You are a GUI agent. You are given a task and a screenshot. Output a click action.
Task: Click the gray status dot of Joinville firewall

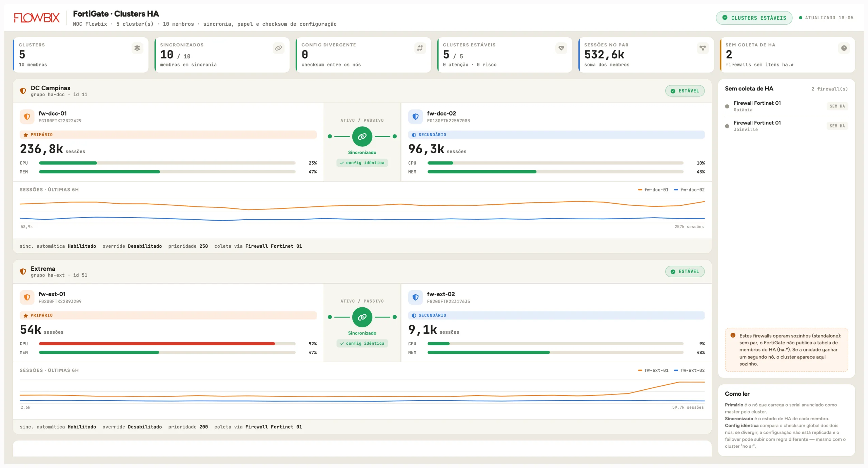727,126
